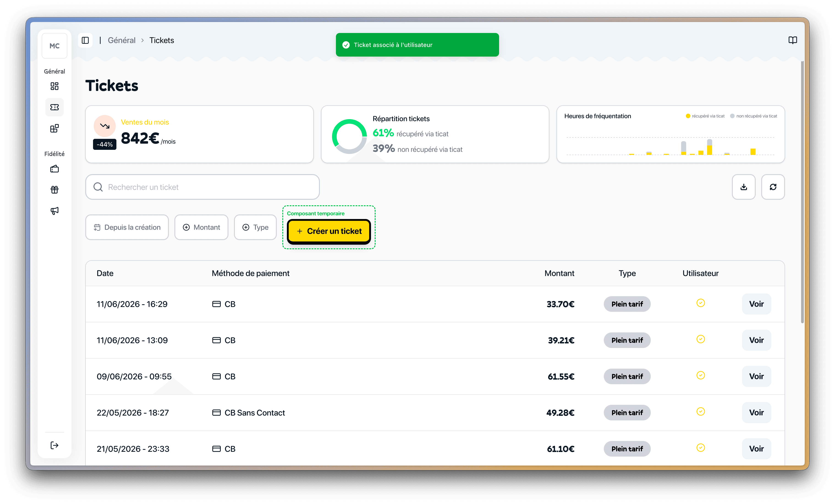This screenshot has height=504, width=835.
Task: Click the download export icon button
Action: [744, 187]
